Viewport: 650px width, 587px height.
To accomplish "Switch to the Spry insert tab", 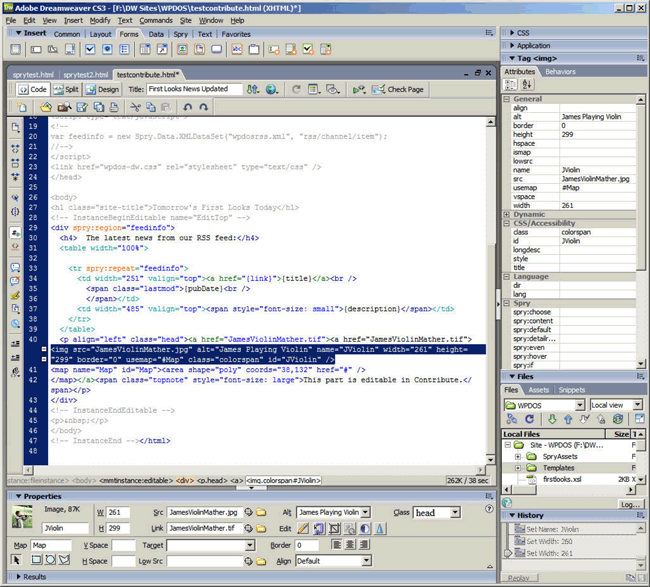I will point(180,34).
